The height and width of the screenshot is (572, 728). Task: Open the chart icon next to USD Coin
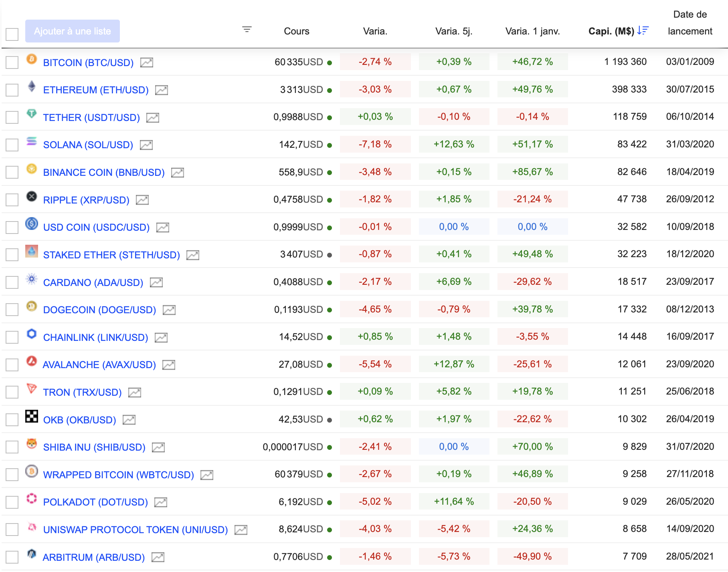[163, 228]
